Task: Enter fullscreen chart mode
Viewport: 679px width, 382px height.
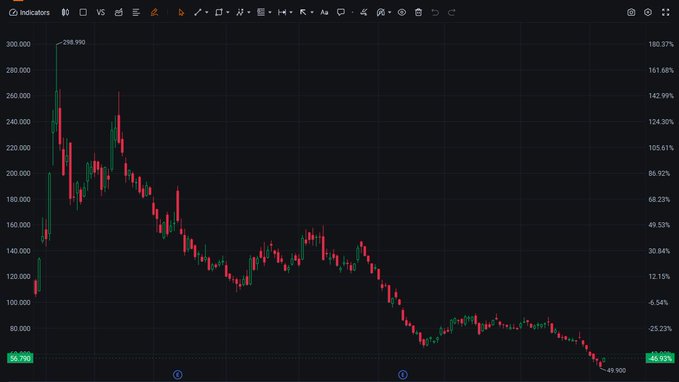Action: (666, 13)
